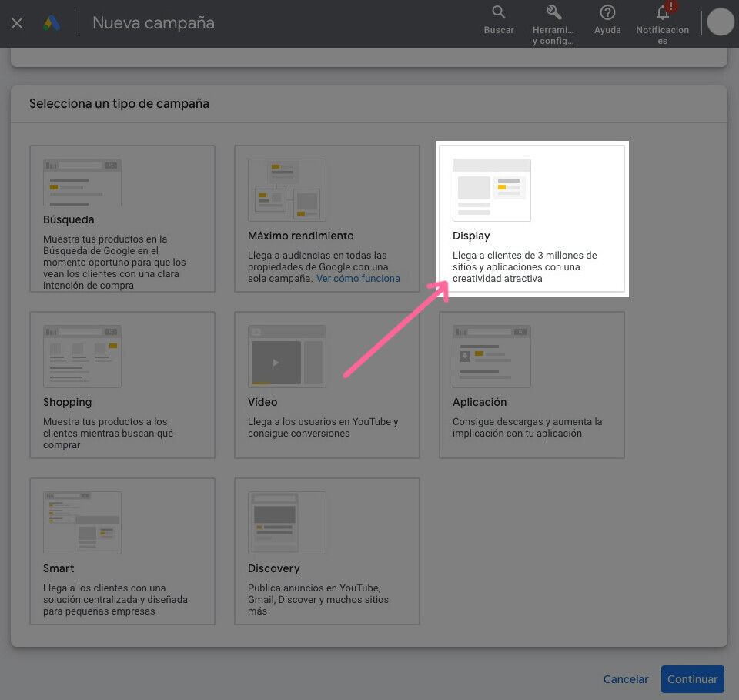Exit campaign creation with the X

tap(17, 22)
